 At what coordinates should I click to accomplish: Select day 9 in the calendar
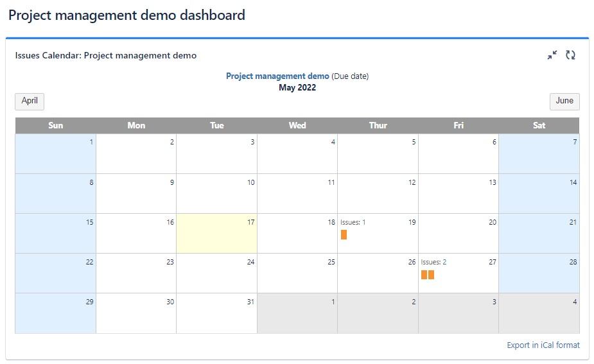(x=136, y=193)
